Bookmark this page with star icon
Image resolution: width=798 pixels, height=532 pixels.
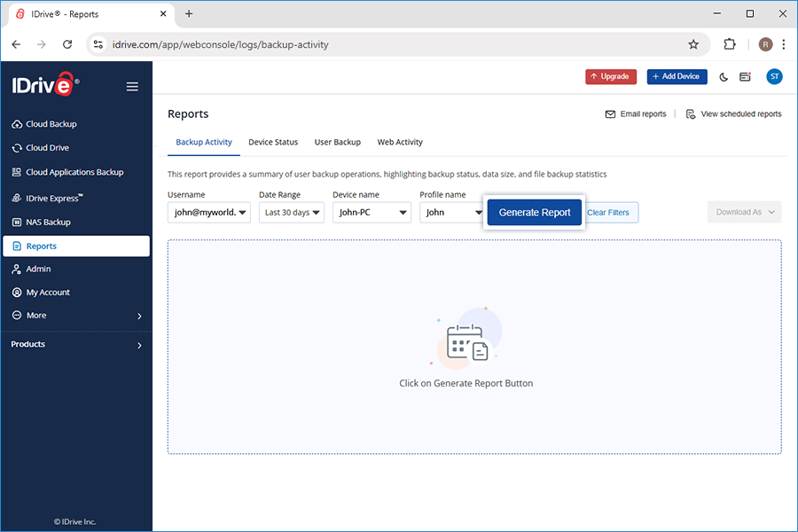coord(693,44)
